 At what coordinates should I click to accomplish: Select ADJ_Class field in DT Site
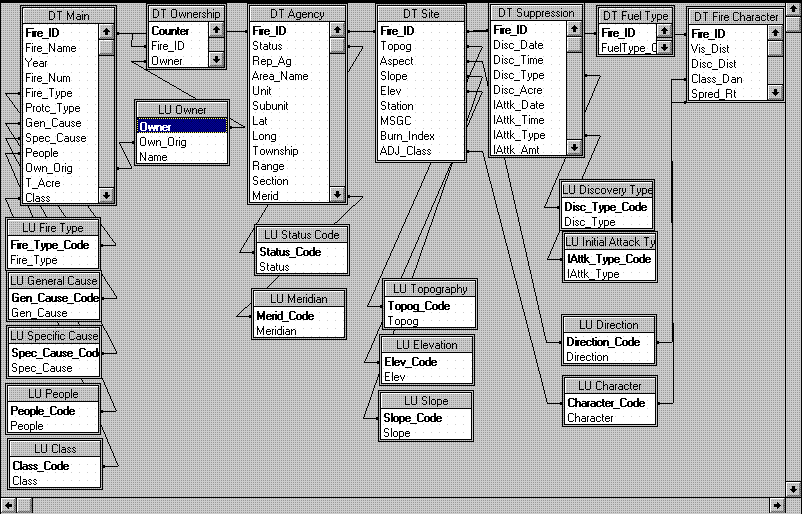click(406, 151)
